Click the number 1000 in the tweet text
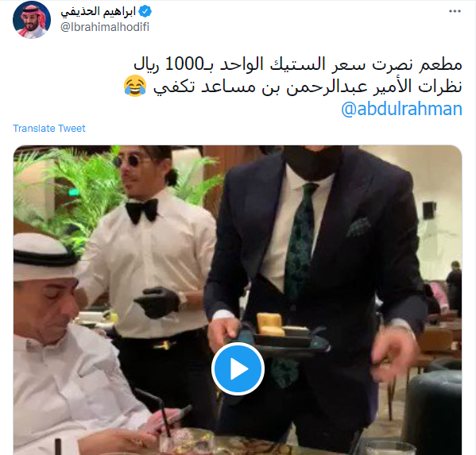This screenshot has width=476, height=455. click(184, 64)
